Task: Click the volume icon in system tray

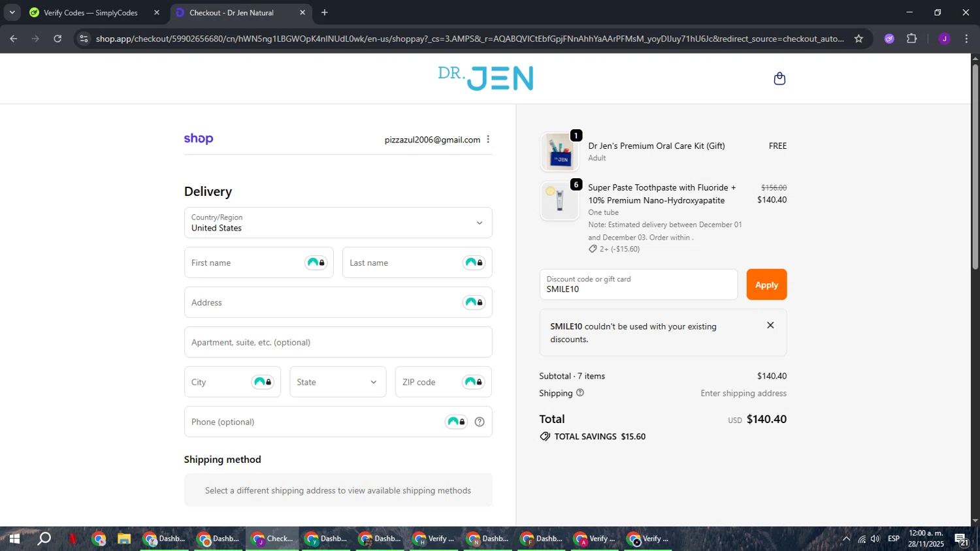Action: pos(875,539)
